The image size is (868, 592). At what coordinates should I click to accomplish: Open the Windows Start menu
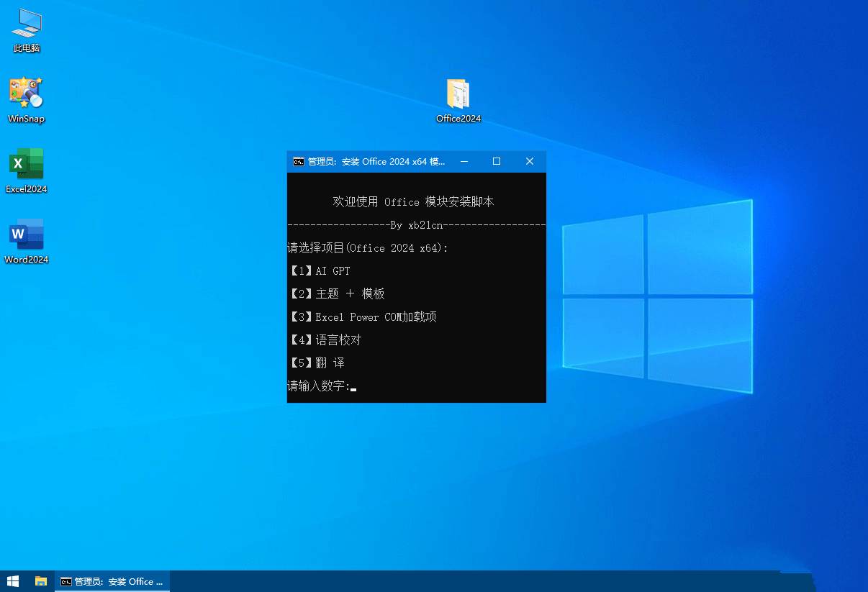(13, 581)
